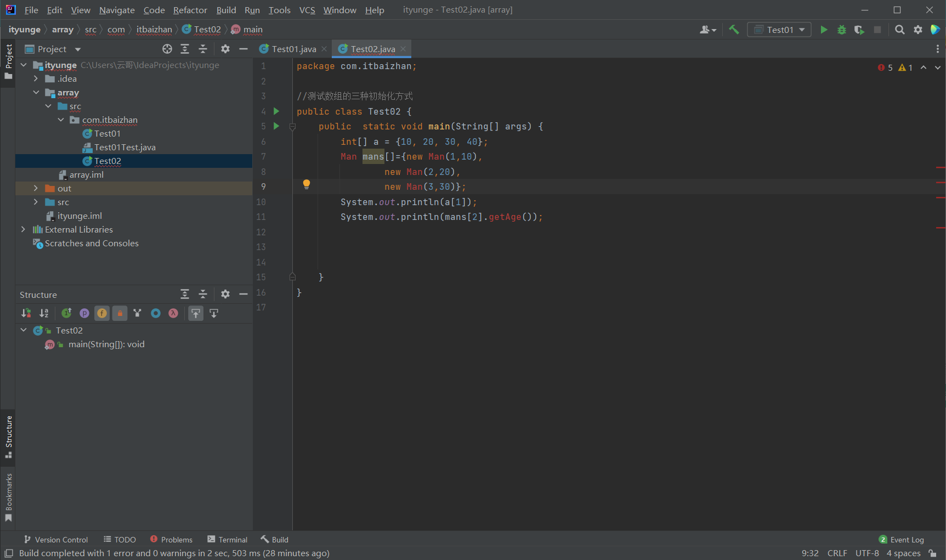Click the Build Project hammer icon
The height and width of the screenshot is (560, 946).
coord(734,30)
